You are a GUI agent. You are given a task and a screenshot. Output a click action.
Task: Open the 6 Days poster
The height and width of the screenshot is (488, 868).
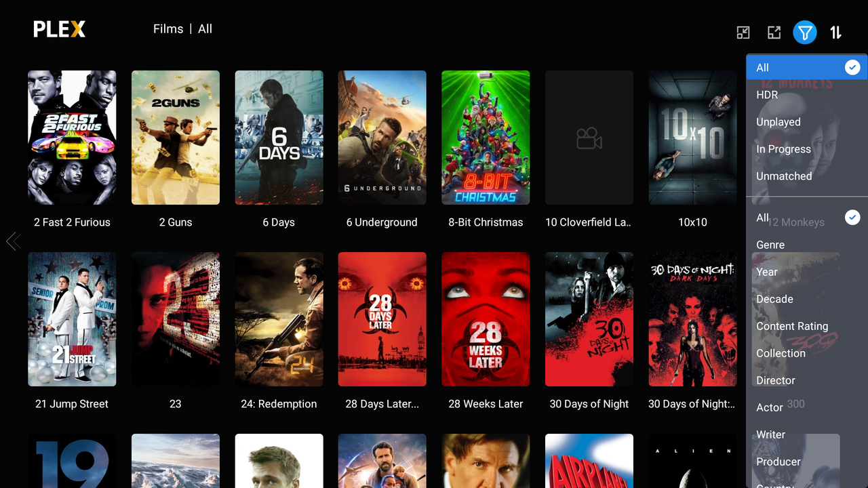point(279,138)
